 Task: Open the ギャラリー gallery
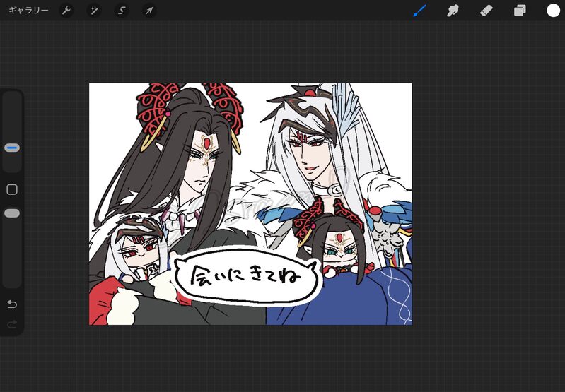click(28, 11)
